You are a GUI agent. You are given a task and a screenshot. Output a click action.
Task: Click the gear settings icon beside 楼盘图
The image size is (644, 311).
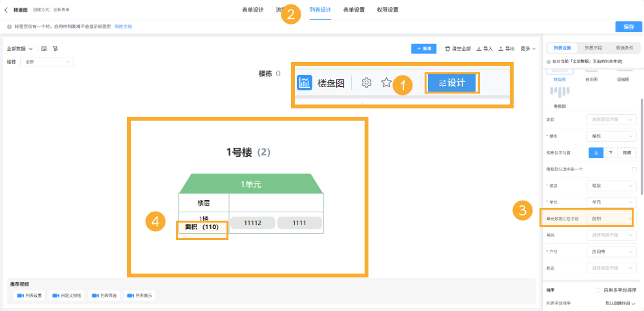pos(366,83)
